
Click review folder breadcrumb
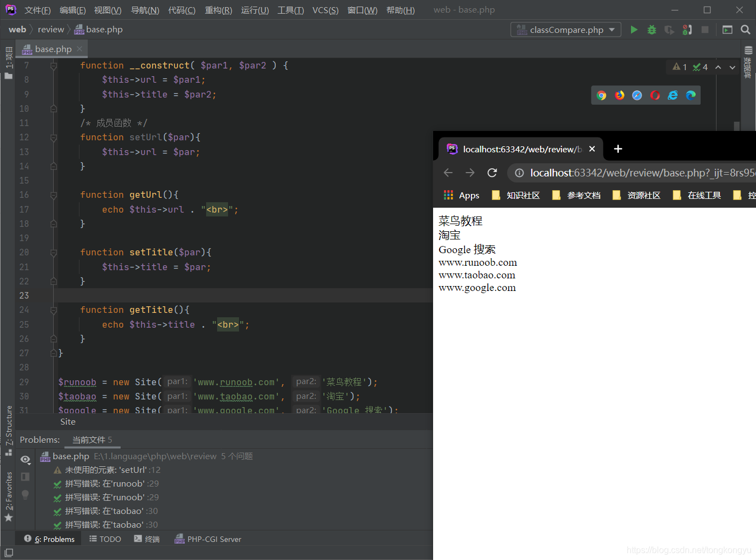(x=51, y=30)
